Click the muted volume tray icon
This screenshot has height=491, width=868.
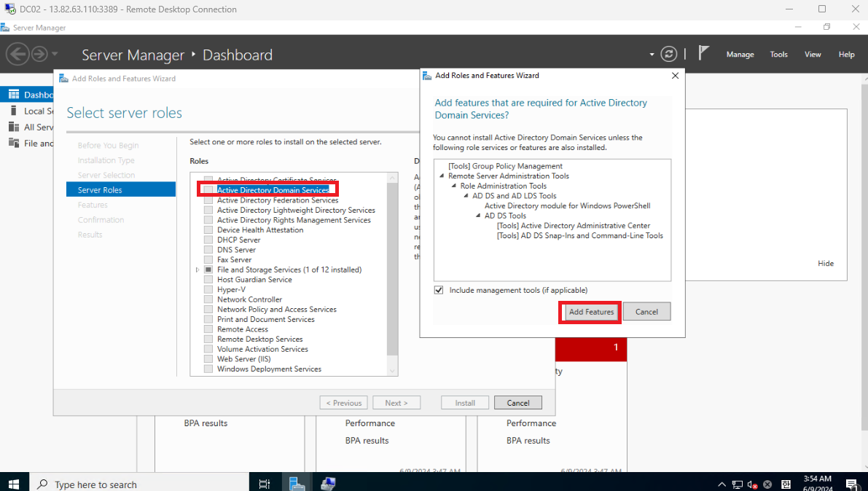[x=752, y=484]
